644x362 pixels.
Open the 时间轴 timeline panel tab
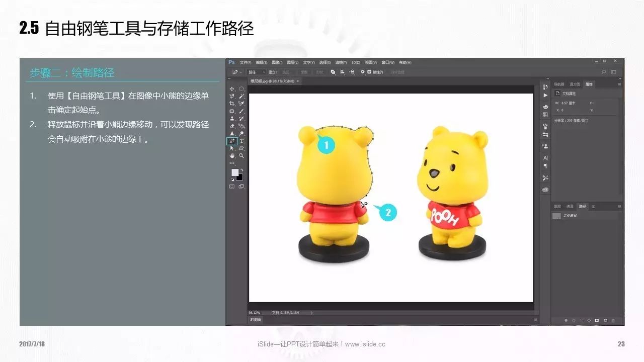click(256, 320)
